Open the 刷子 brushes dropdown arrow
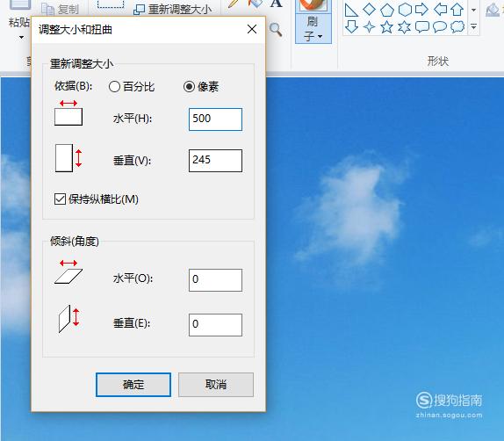 (x=320, y=36)
